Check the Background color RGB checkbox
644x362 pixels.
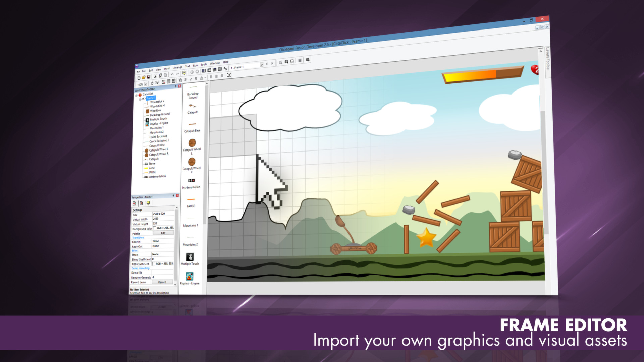(154, 228)
